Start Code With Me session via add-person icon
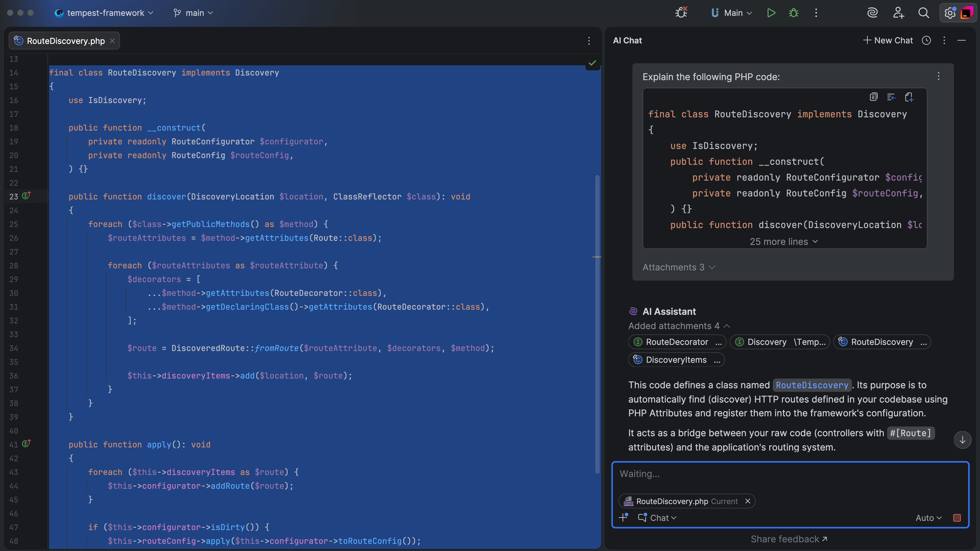The height and width of the screenshot is (551, 980). [x=898, y=12]
